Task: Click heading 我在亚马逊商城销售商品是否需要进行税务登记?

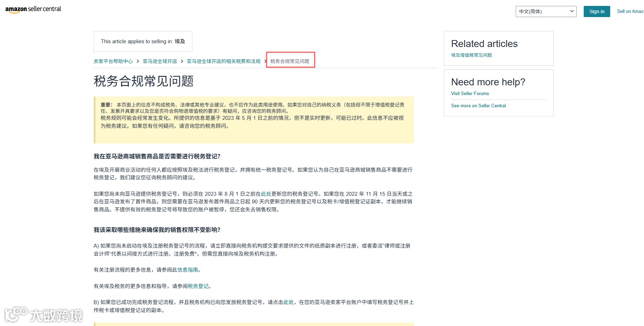Action: (x=157, y=156)
